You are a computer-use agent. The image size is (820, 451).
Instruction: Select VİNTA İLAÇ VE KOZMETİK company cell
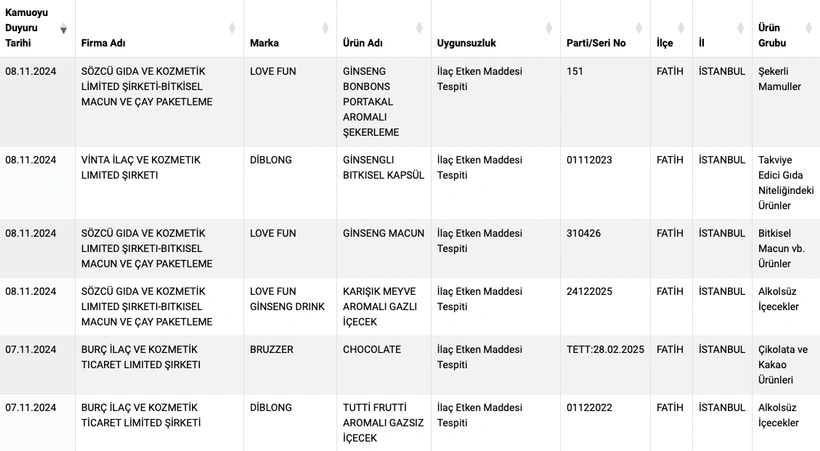click(159, 183)
